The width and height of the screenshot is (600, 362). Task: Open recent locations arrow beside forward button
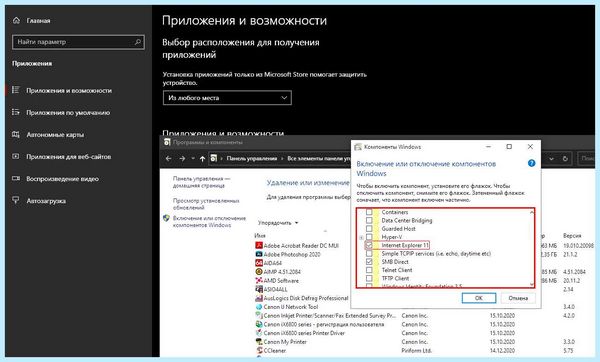tap(193, 158)
